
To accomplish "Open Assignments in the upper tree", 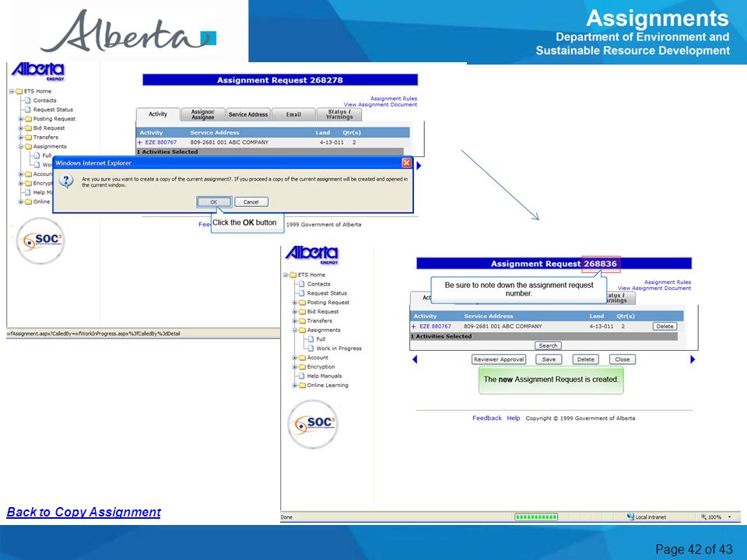I will click(x=50, y=147).
